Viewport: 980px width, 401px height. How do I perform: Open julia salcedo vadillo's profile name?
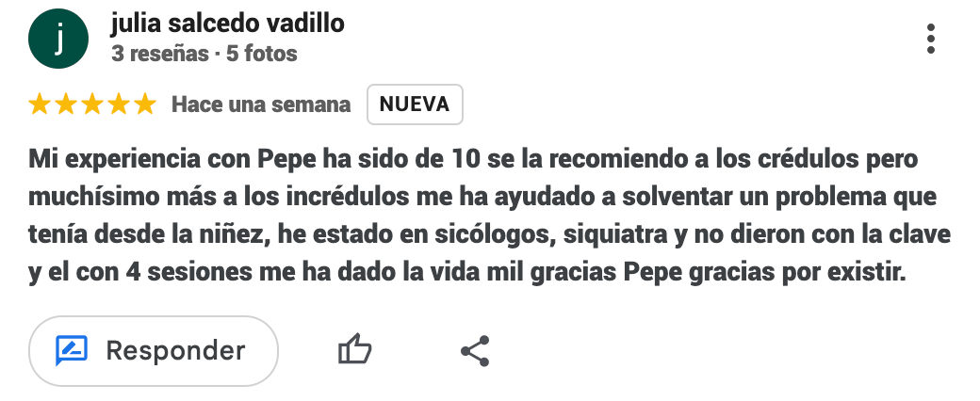(227, 24)
